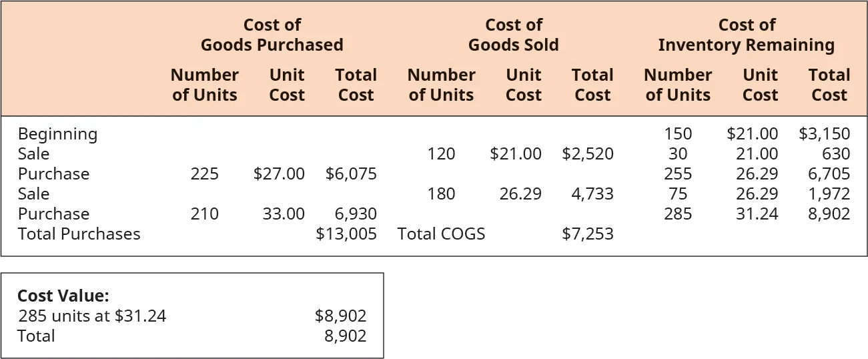The height and width of the screenshot is (359, 868).
Task: Select the $7,253 total COGS value
Action: tap(588, 234)
